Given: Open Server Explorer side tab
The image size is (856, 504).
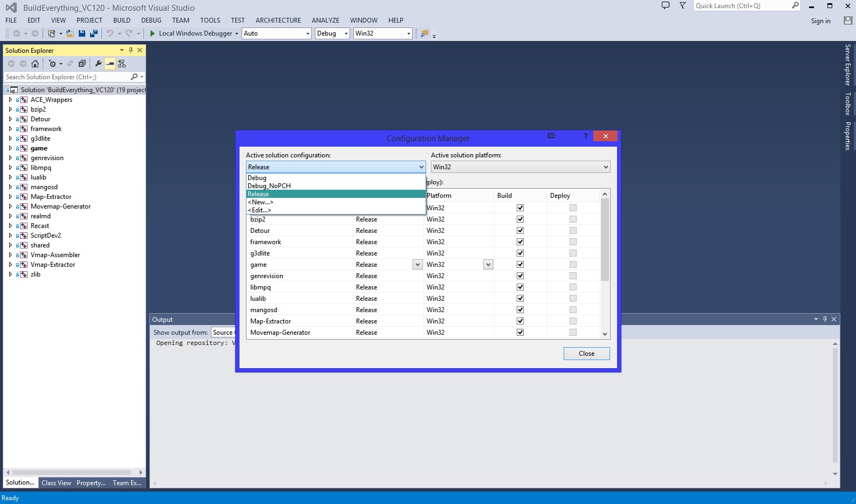Looking at the screenshot, I should pos(848,65).
